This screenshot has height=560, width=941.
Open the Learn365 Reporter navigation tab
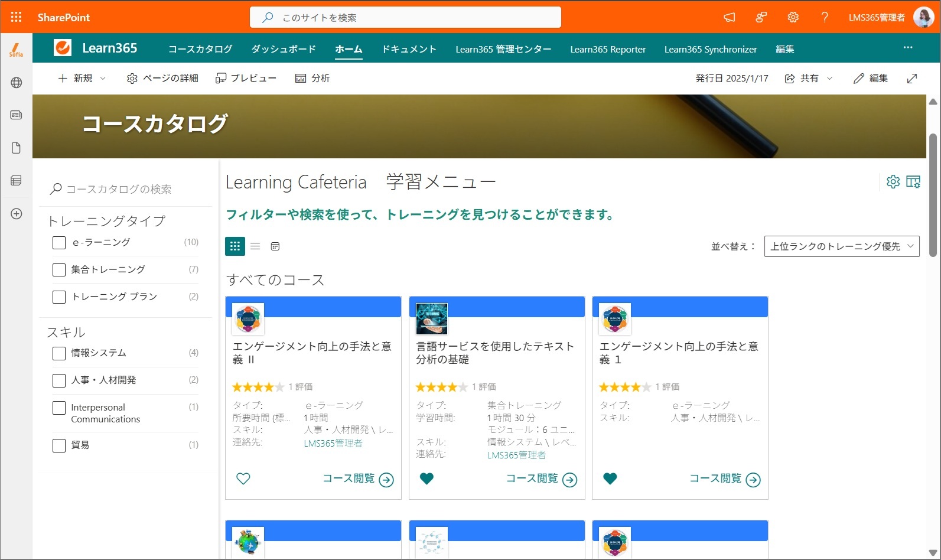pyautogui.click(x=608, y=49)
